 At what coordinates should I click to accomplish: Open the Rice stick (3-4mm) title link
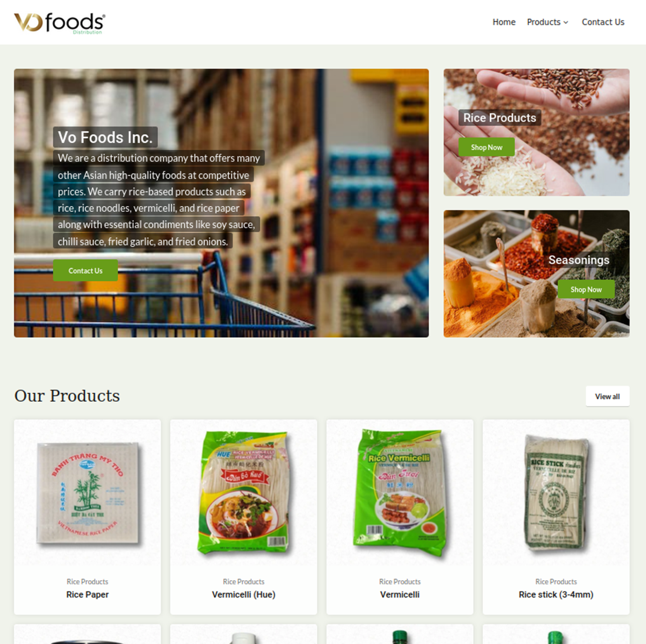click(x=556, y=594)
